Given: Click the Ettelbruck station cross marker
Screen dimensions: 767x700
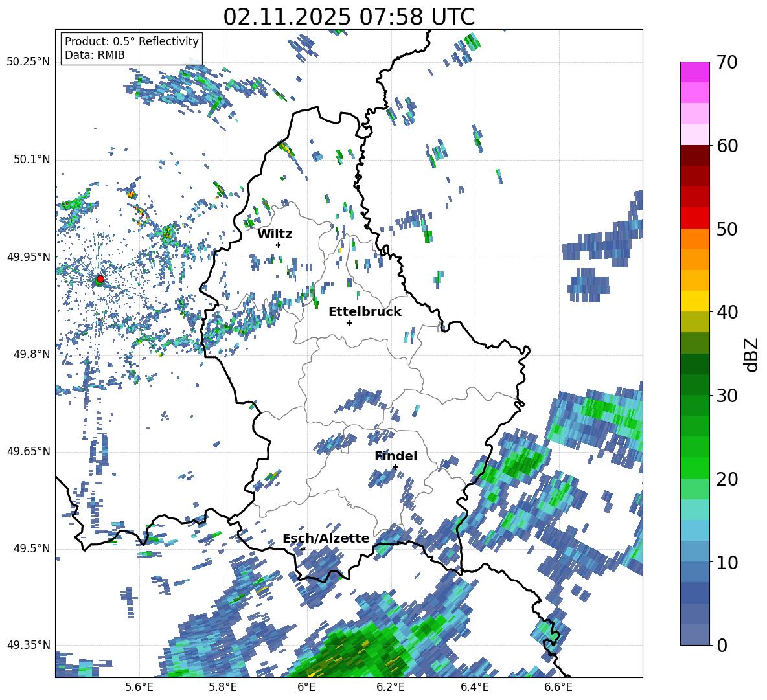Looking at the screenshot, I should [349, 322].
